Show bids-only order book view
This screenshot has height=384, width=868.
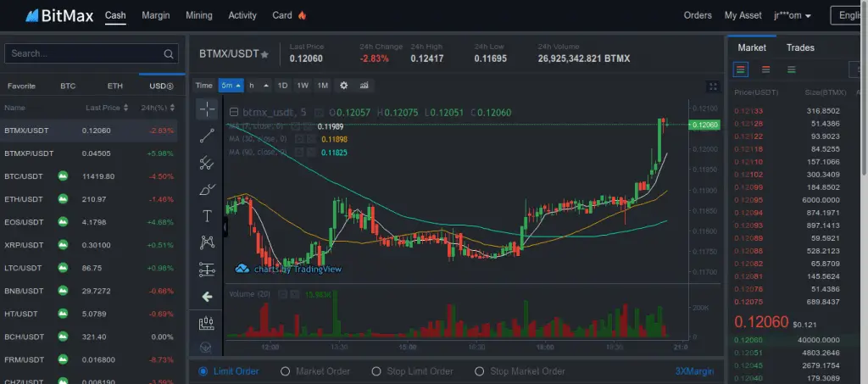[x=792, y=70]
